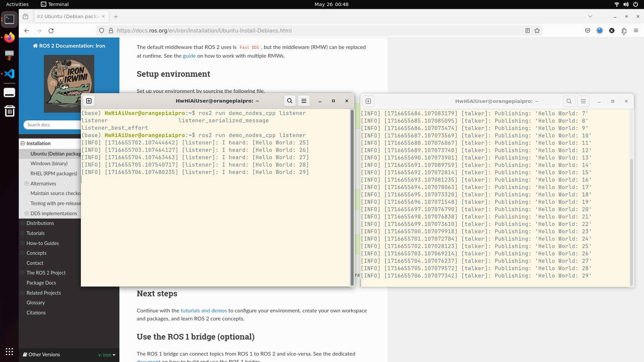Open the Citations sidebar link
The height and width of the screenshot is (362, 644).
point(36,313)
